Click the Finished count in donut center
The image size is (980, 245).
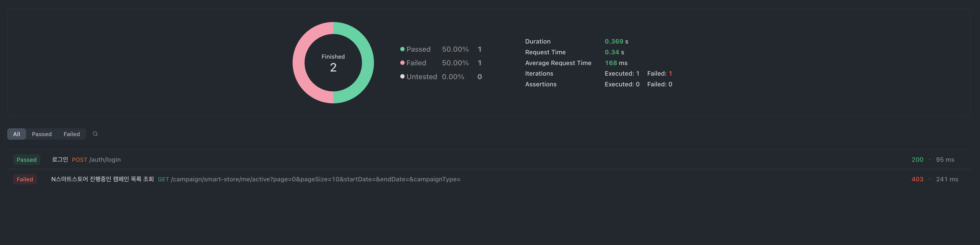[333, 67]
